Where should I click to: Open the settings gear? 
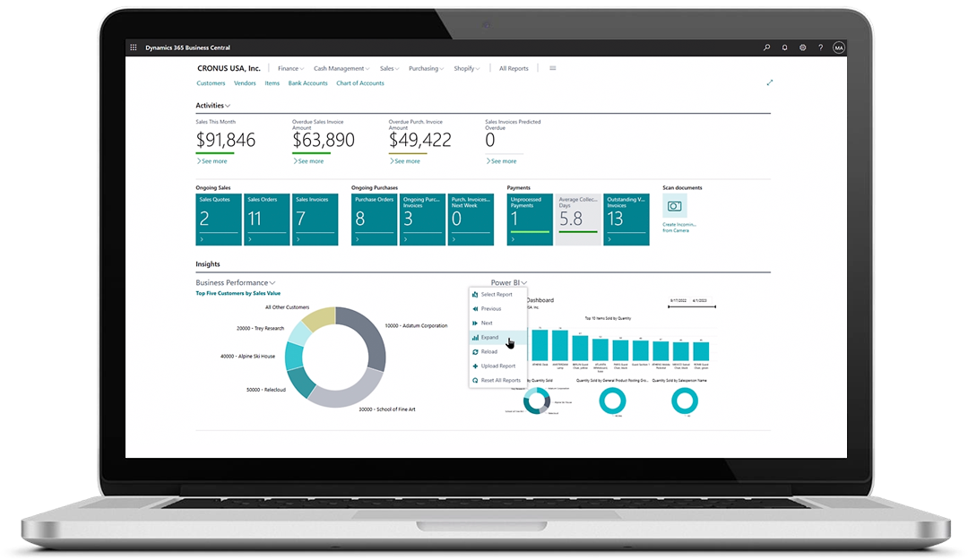802,47
